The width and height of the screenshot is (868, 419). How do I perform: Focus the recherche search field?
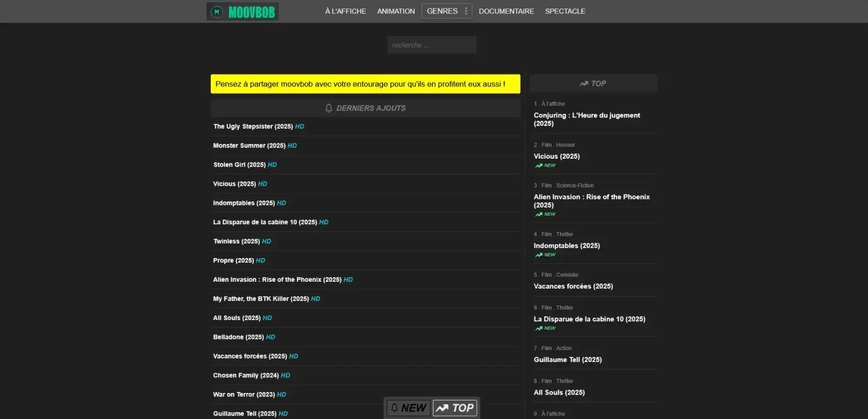click(x=432, y=45)
